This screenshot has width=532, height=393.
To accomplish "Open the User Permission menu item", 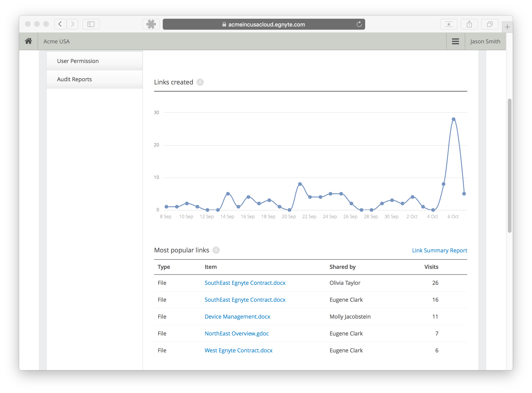I will point(78,61).
